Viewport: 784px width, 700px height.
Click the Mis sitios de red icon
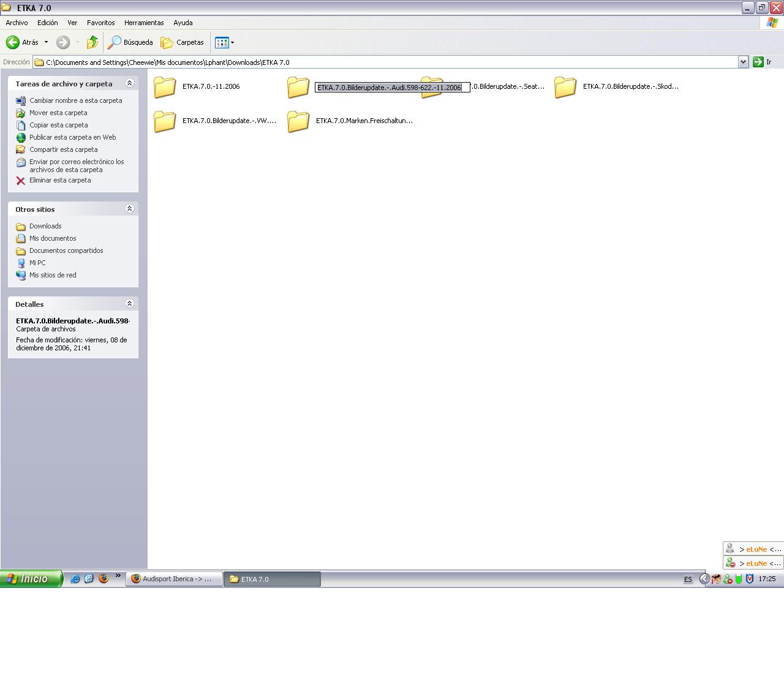tap(21, 276)
